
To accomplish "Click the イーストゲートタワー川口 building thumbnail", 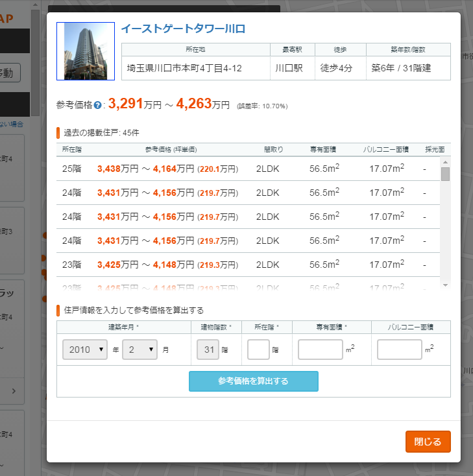I will [86, 51].
